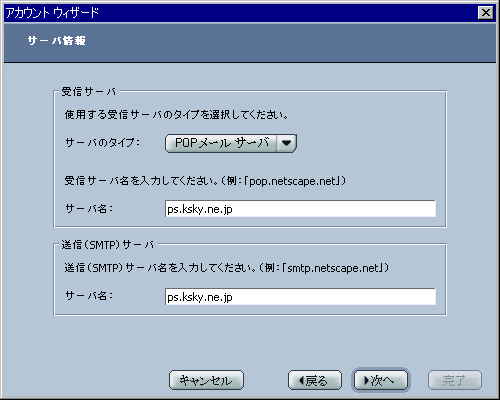Viewport: 500px width, 400px height.
Task: Click the 送信(SMTP)サーバ group box title
Action: (108, 245)
